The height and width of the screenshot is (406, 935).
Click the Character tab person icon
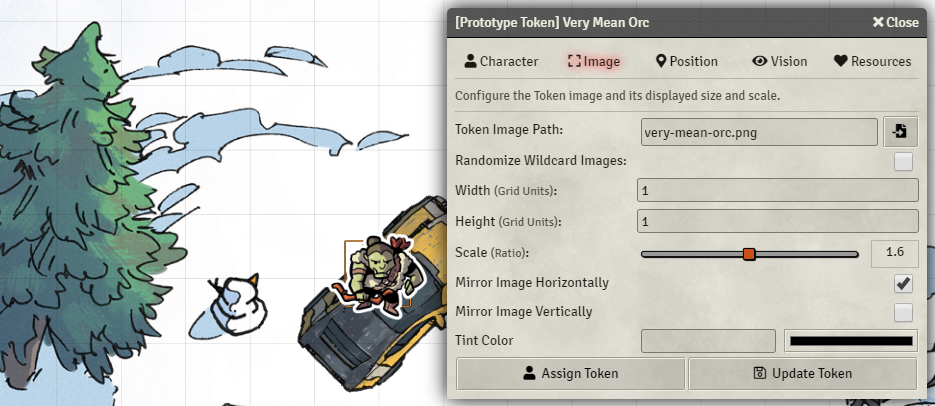[x=470, y=61]
